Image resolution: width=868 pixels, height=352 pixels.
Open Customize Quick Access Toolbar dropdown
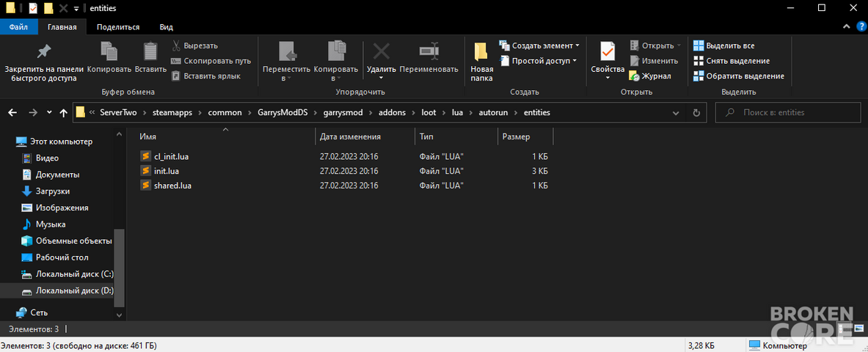pos(76,8)
